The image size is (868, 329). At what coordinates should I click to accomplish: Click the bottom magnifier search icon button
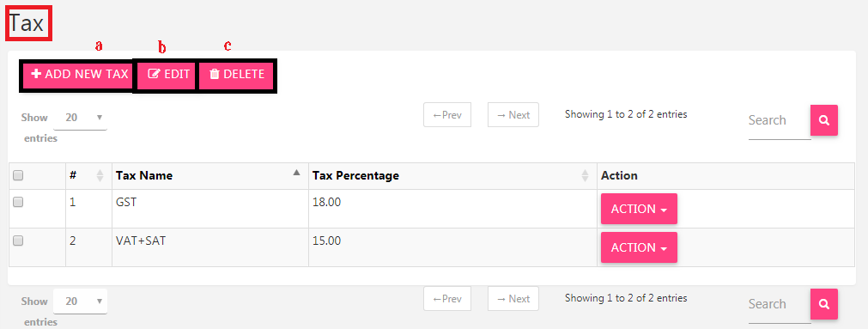point(823,304)
